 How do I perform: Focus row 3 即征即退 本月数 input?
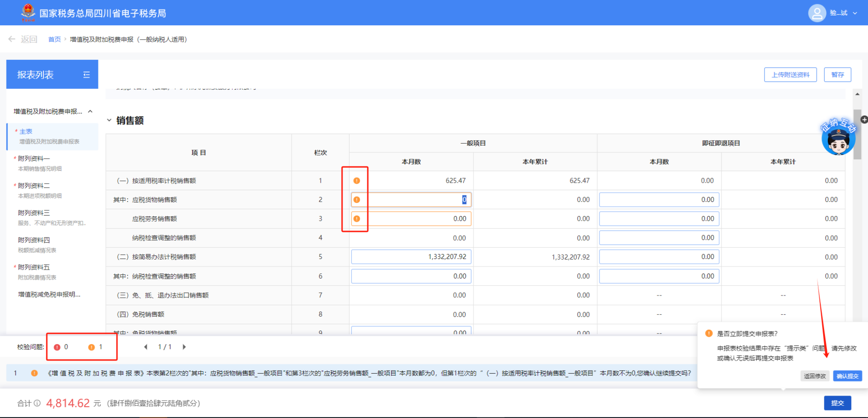click(x=659, y=219)
